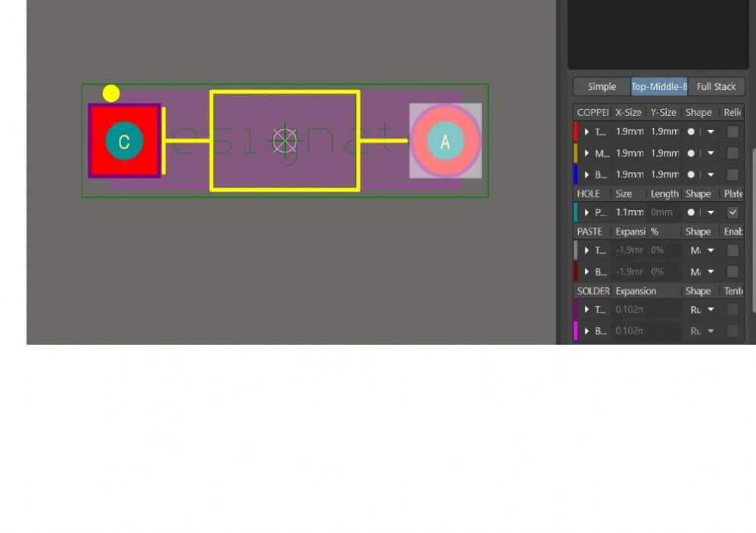Screen dimensions: 756x533
Task: Select the round anode pad A
Action: (445, 141)
